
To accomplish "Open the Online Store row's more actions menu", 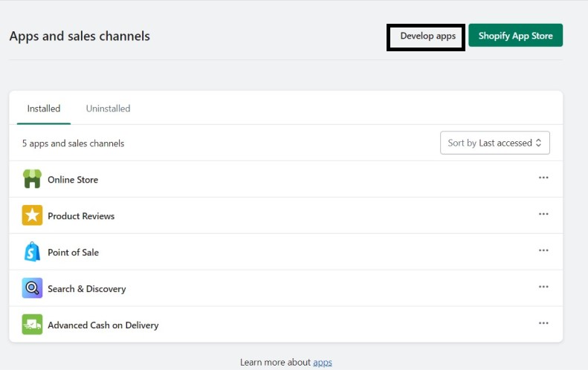I will coord(543,178).
